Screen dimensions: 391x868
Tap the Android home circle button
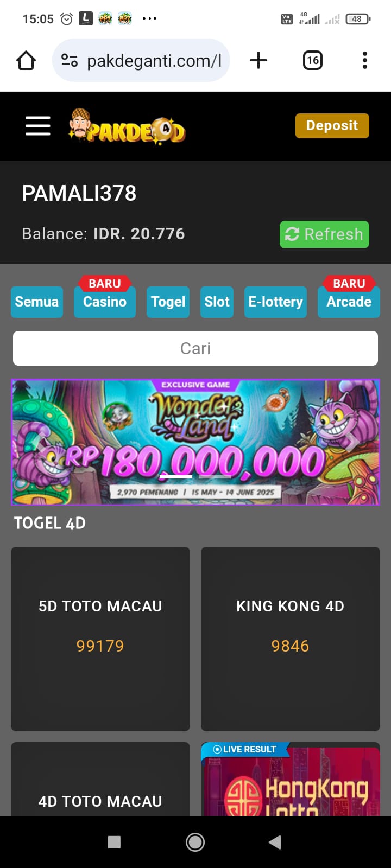coord(195,842)
